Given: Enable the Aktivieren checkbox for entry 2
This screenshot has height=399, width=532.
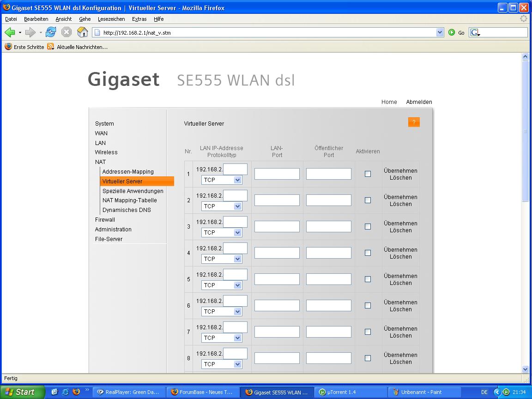Looking at the screenshot, I should [368, 200].
